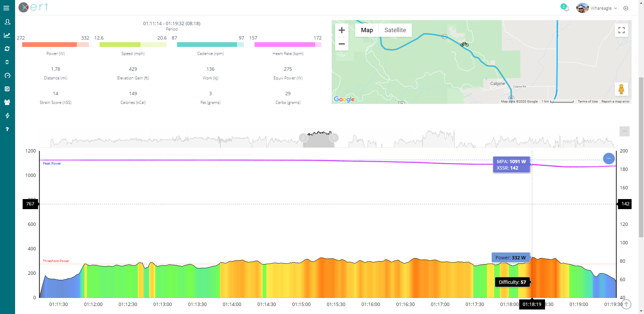This screenshot has height=314, width=644.
Task: Open the add new activity plus menu
Action: 626,8
